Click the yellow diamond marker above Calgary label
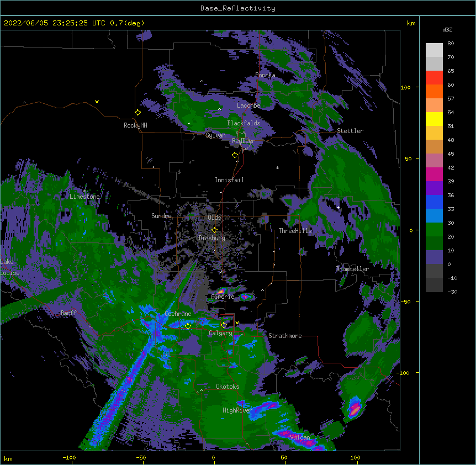Screen dimensions: 476x465 click(x=224, y=325)
